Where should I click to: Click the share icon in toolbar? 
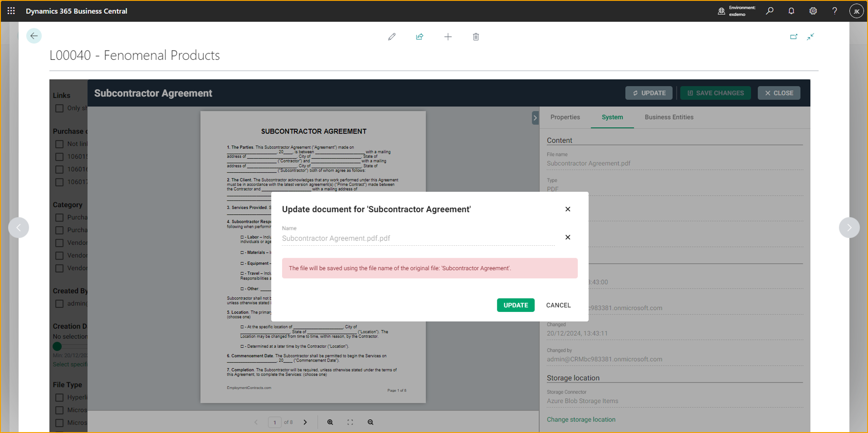(x=420, y=37)
